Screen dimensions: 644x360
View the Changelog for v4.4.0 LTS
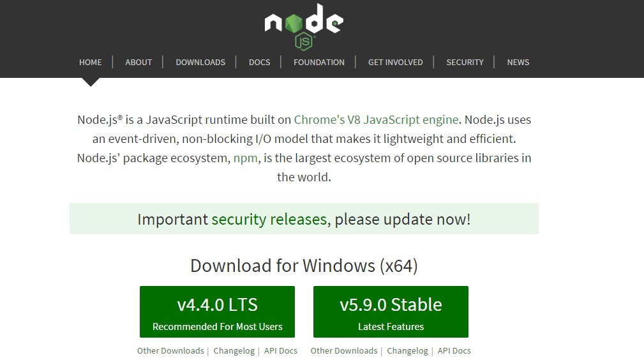click(x=234, y=350)
